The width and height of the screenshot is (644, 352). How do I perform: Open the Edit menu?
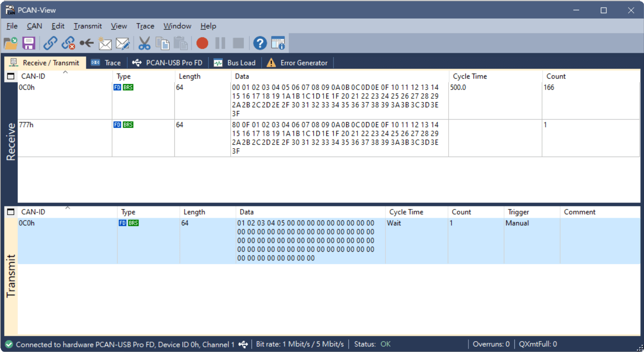(58, 26)
